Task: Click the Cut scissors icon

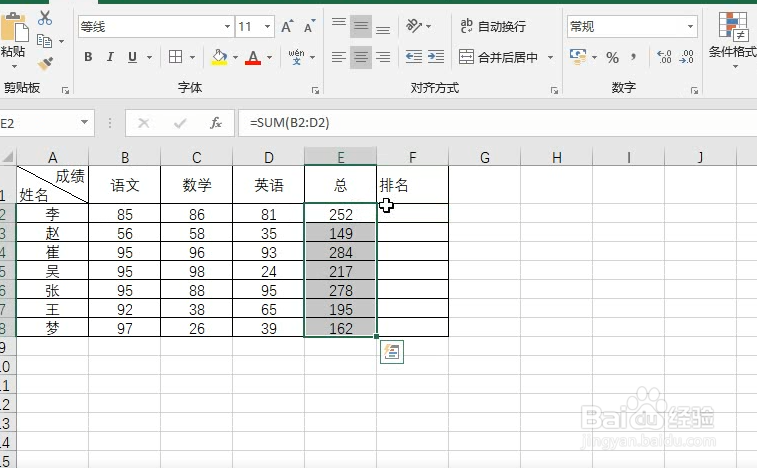Action: click(45, 18)
